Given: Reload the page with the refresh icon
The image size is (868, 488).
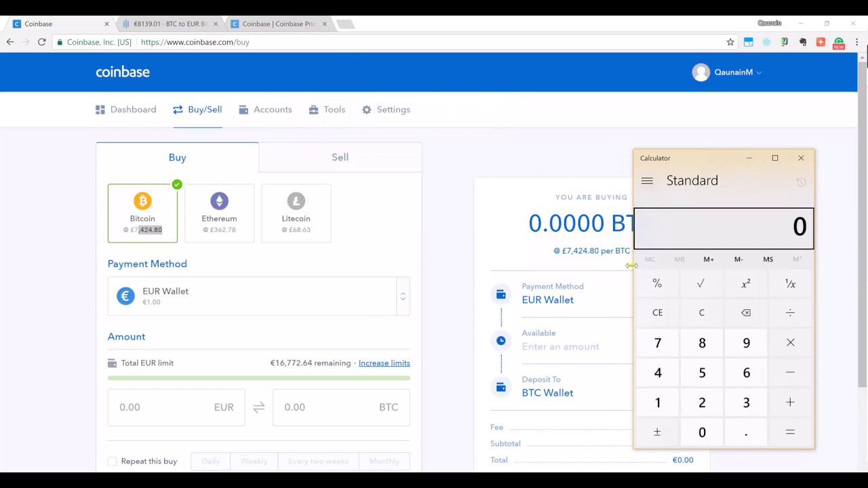Looking at the screenshot, I should tap(41, 42).
